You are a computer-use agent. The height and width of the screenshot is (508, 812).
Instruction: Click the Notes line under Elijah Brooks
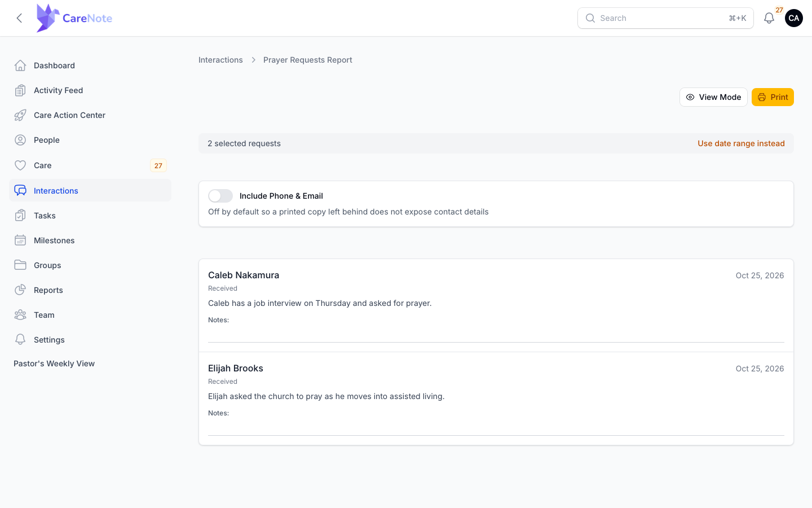(496, 435)
